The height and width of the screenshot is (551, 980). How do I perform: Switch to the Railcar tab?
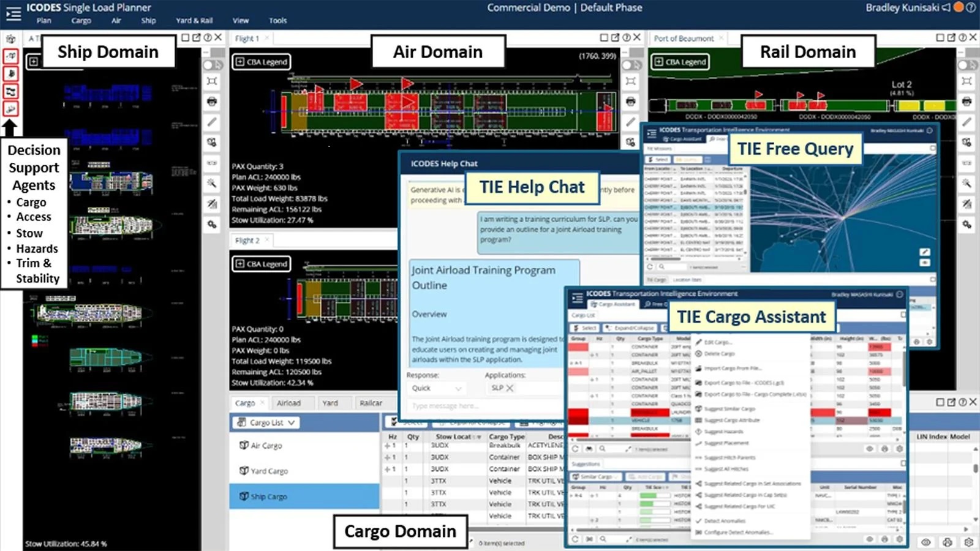click(371, 403)
